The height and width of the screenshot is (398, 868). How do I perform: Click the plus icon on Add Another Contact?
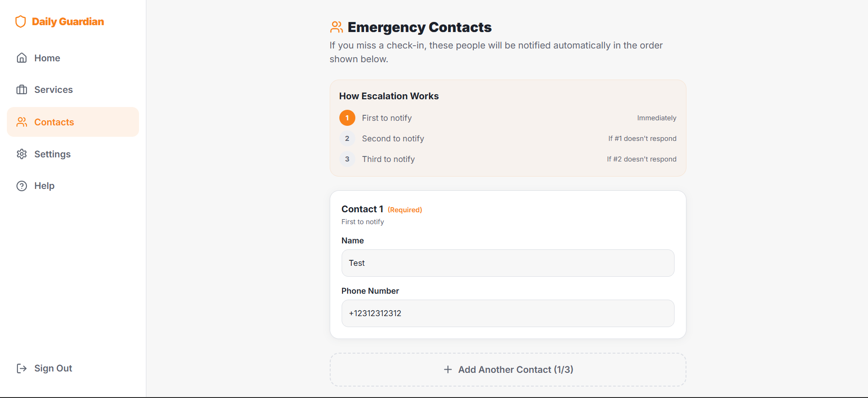447,369
